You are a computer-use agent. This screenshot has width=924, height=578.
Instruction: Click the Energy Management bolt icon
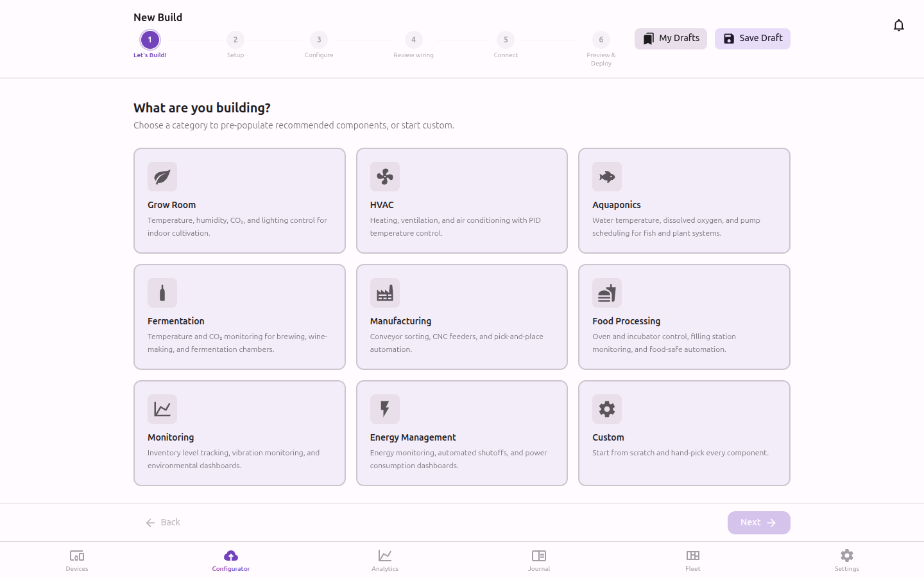point(385,409)
